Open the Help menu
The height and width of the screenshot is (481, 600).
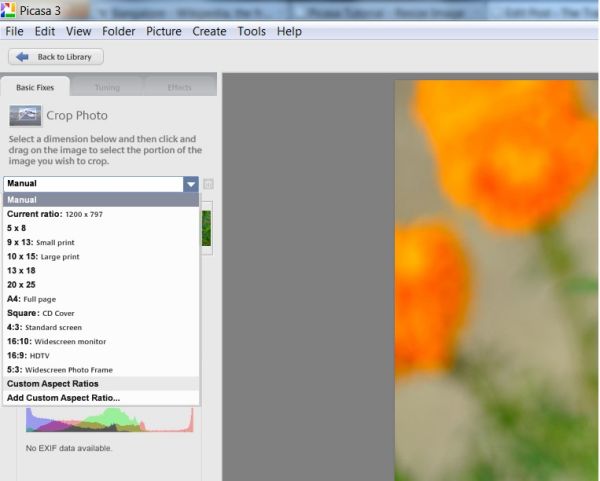tap(289, 31)
